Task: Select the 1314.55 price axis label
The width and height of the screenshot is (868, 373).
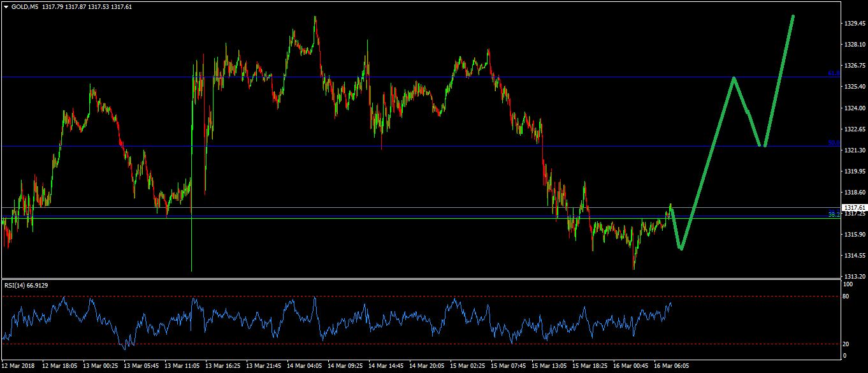Action: pyautogui.click(x=854, y=256)
